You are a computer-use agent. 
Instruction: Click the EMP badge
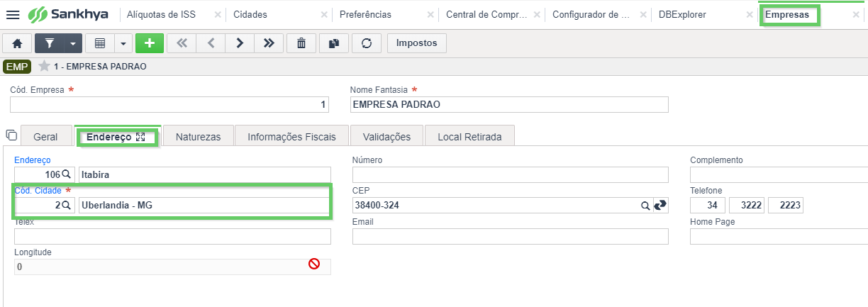(x=17, y=67)
